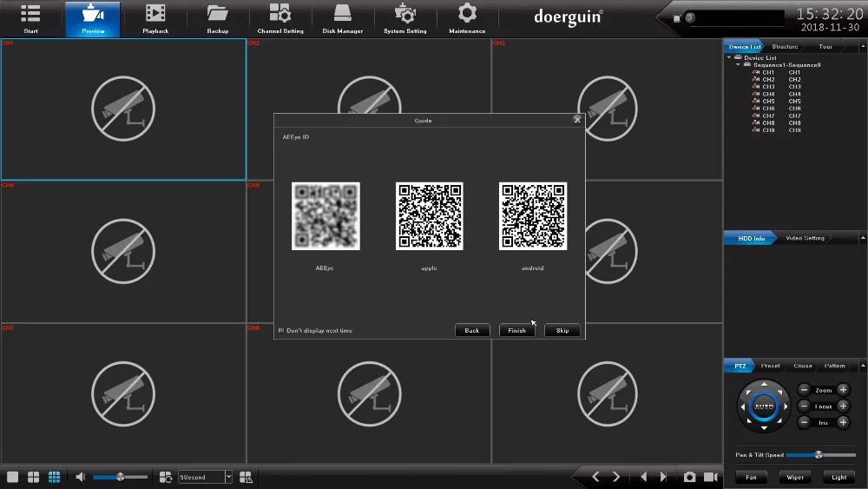The width and height of the screenshot is (868, 489).
Task: Click the step-back triangle icon
Action: tap(643, 477)
